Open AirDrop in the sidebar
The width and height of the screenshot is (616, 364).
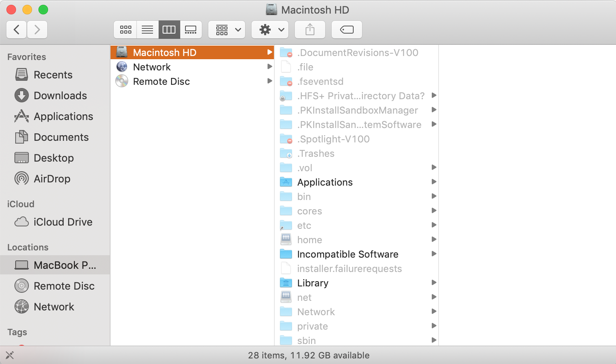tap(55, 179)
